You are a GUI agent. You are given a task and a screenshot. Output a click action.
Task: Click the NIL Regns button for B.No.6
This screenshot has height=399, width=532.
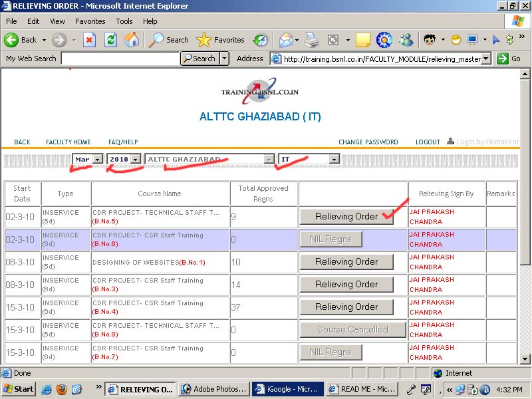(x=331, y=239)
